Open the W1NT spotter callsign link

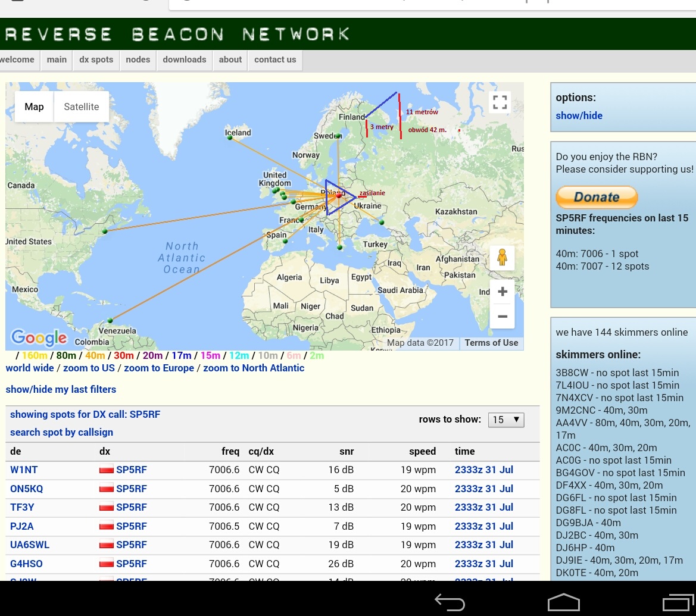(x=24, y=470)
